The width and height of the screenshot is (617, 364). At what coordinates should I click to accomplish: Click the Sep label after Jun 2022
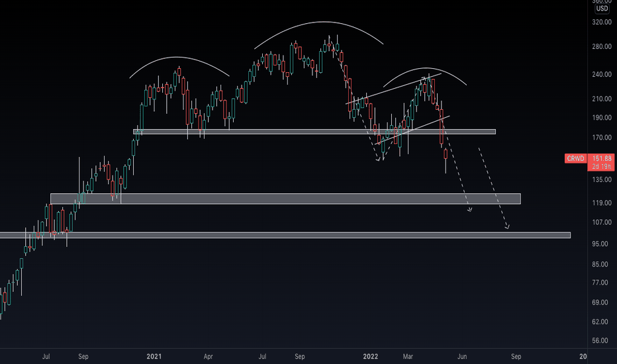pyautogui.click(x=516, y=357)
